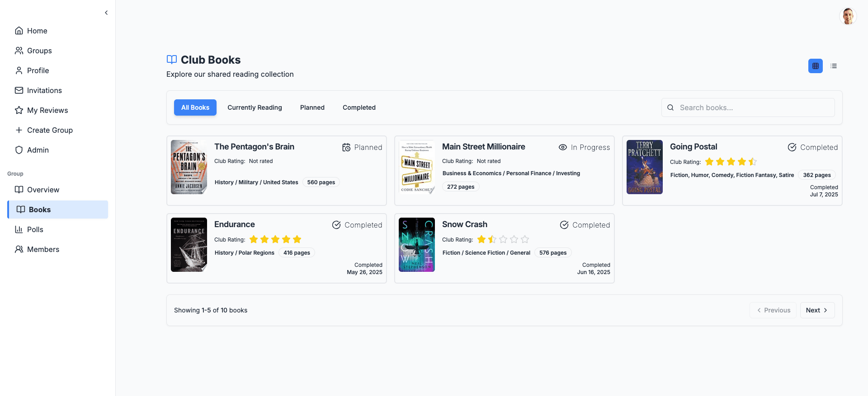Open the user avatar menu
The height and width of the screenshot is (396, 868).
[848, 16]
